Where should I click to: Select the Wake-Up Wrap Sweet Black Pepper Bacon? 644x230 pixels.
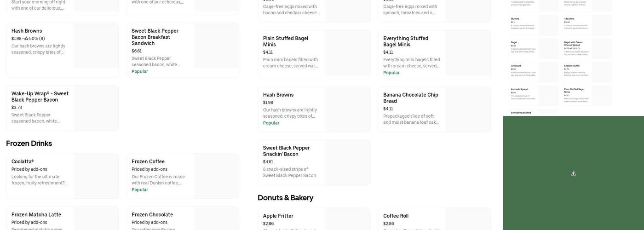[x=40, y=97]
